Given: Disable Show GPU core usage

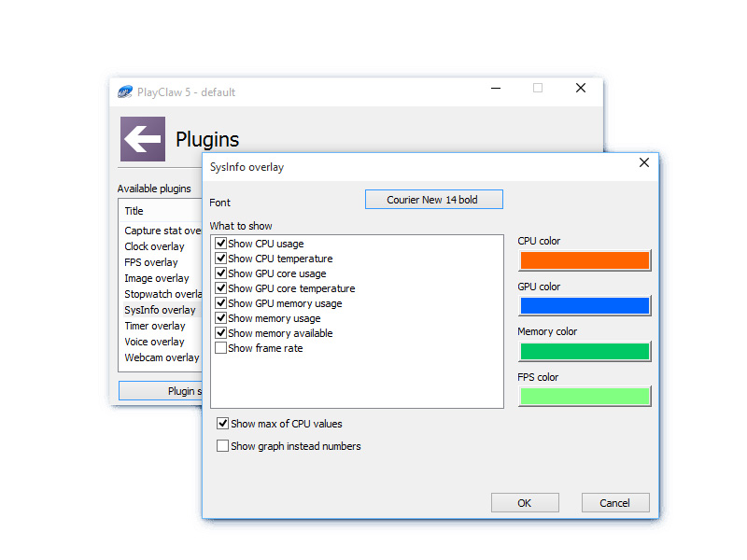Looking at the screenshot, I should (x=221, y=273).
